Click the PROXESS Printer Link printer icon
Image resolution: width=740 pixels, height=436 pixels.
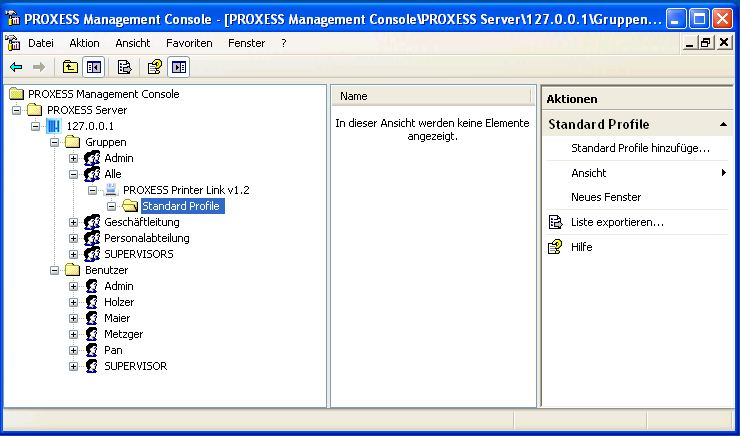point(111,190)
